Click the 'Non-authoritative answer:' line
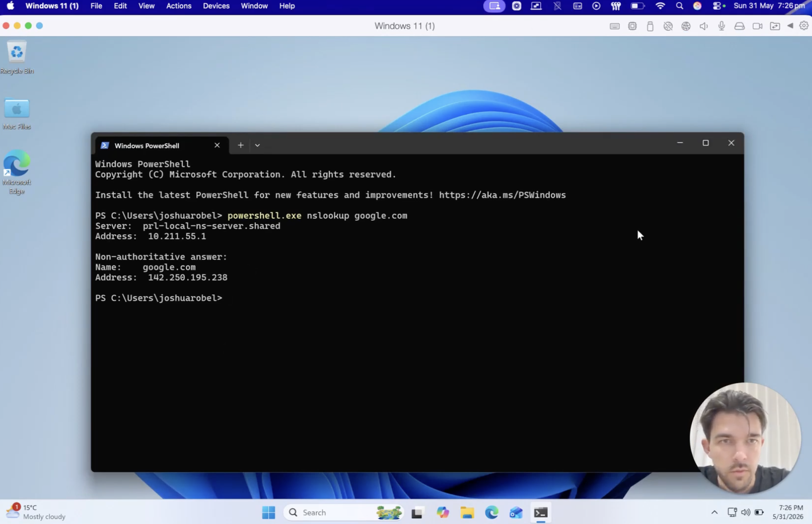This screenshot has width=812, height=524. 161,257
